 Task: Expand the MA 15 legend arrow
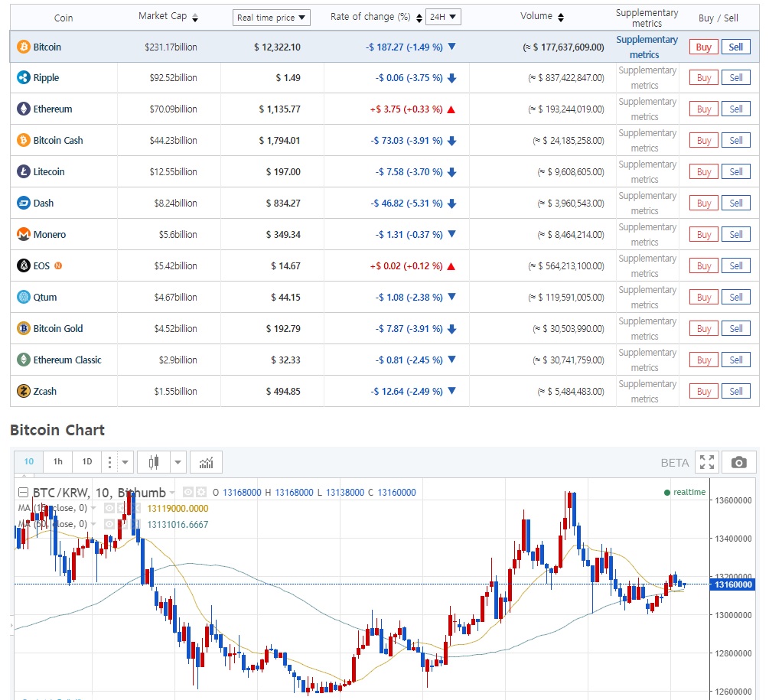[93, 508]
